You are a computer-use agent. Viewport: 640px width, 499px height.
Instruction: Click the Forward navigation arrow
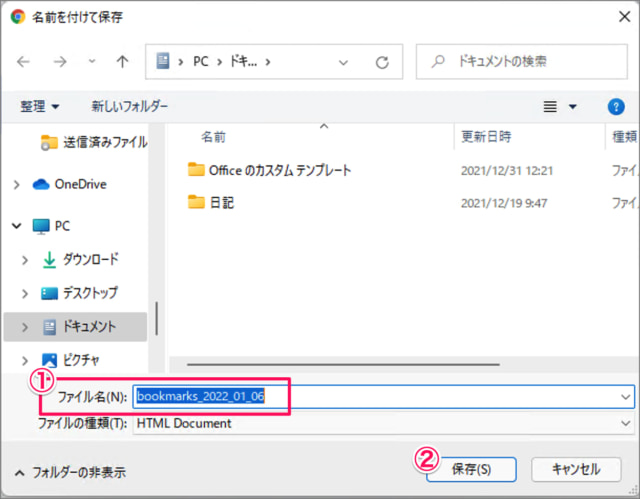click(58, 62)
